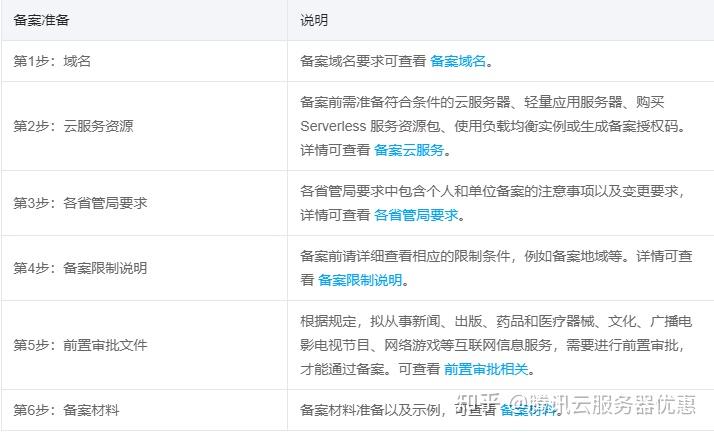The width and height of the screenshot is (714, 434).
Task: Open the 备案云服务 link
Action: (x=409, y=150)
